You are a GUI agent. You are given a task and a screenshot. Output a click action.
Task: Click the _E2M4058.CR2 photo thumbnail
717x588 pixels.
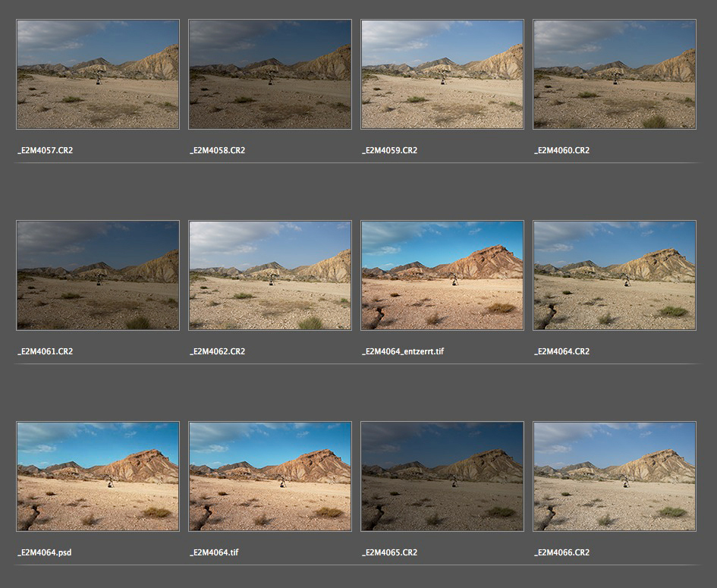[x=270, y=74]
